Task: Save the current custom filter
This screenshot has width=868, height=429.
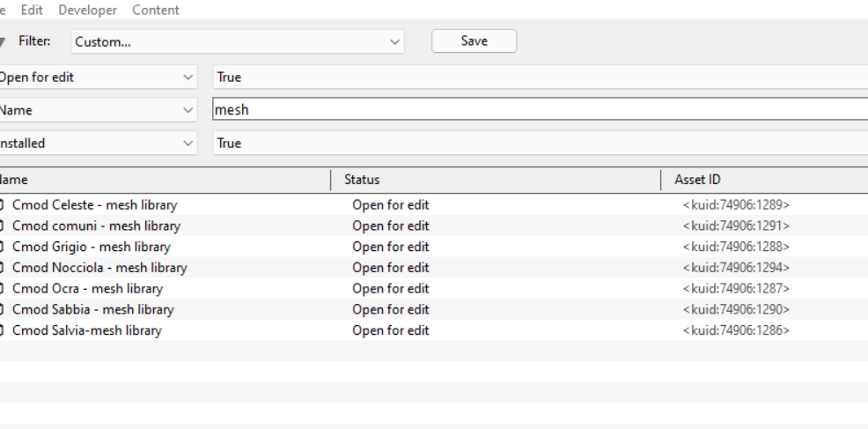Action: [x=474, y=41]
